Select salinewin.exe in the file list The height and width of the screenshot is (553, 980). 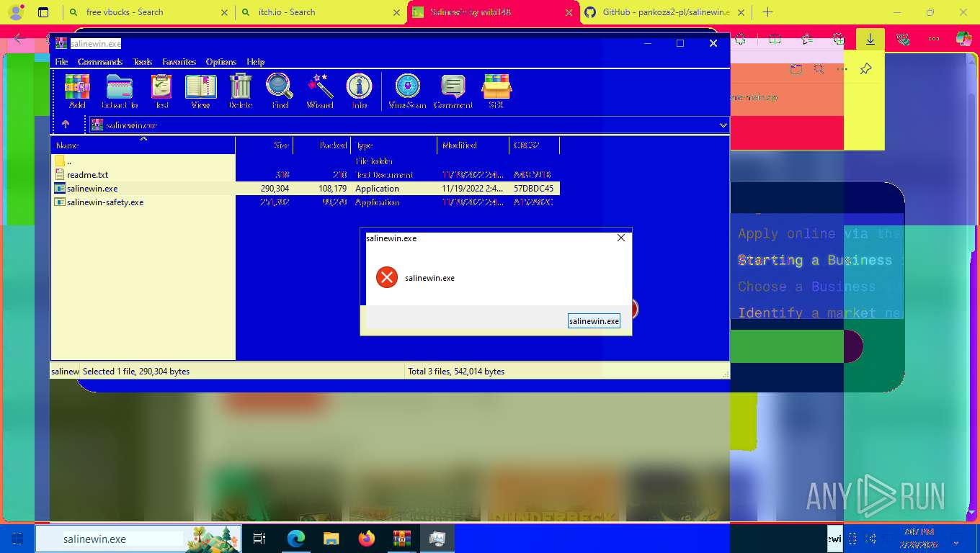pos(306,189)
